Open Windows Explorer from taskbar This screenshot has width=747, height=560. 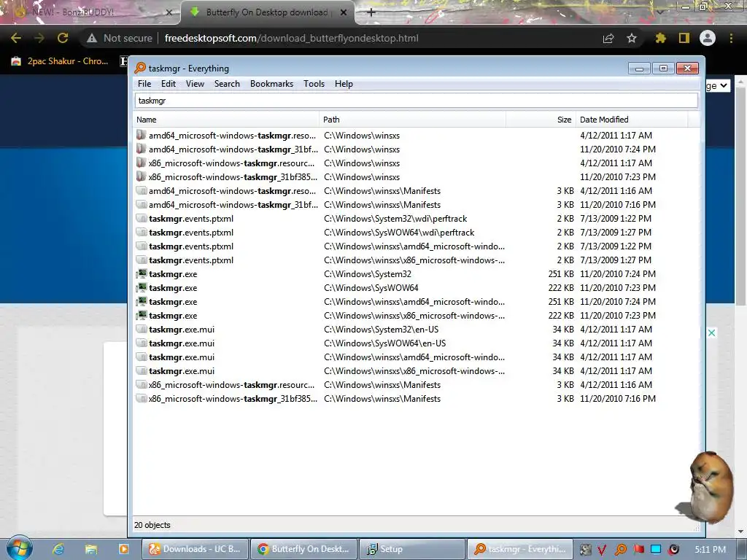pos(91,549)
